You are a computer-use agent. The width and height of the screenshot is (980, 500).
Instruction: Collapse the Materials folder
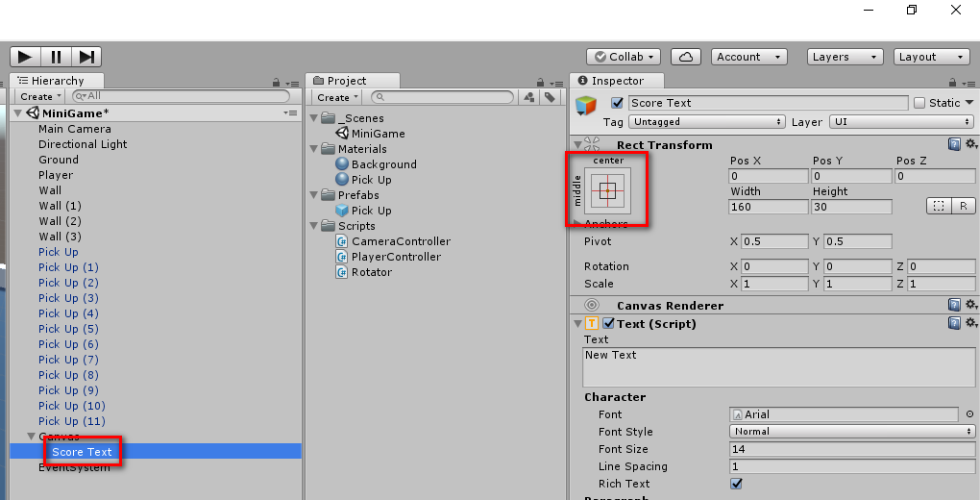[x=314, y=149]
